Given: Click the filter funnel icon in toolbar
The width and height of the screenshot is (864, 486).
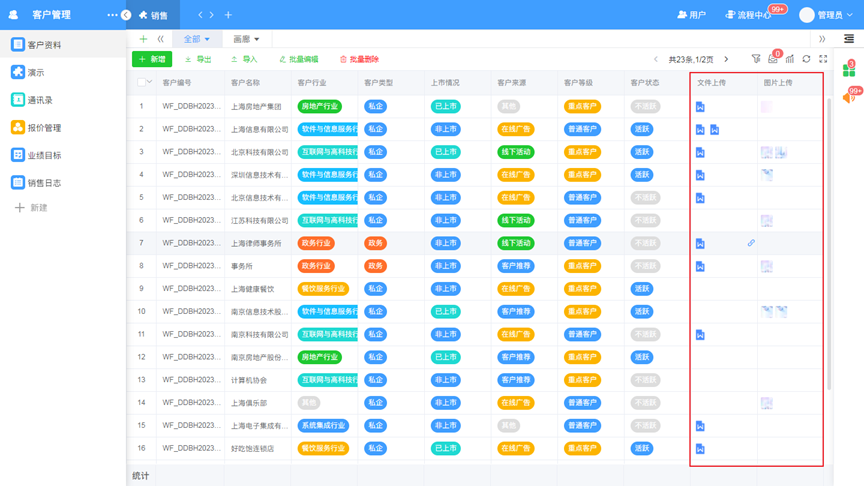Looking at the screenshot, I should pos(756,60).
